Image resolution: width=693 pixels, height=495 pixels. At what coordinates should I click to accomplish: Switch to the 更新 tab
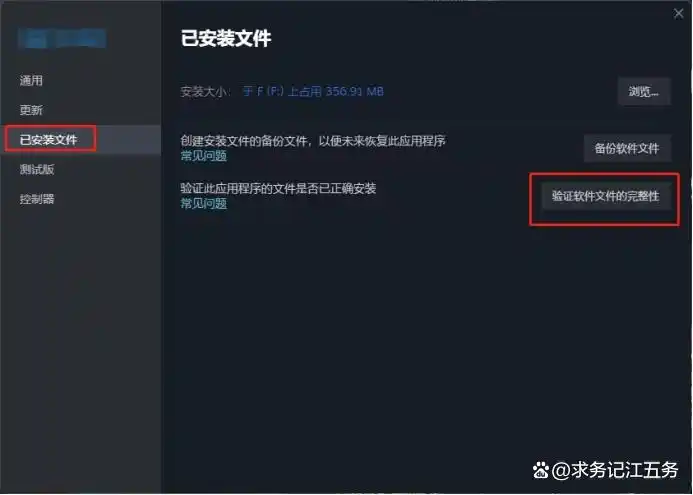coord(31,110)
